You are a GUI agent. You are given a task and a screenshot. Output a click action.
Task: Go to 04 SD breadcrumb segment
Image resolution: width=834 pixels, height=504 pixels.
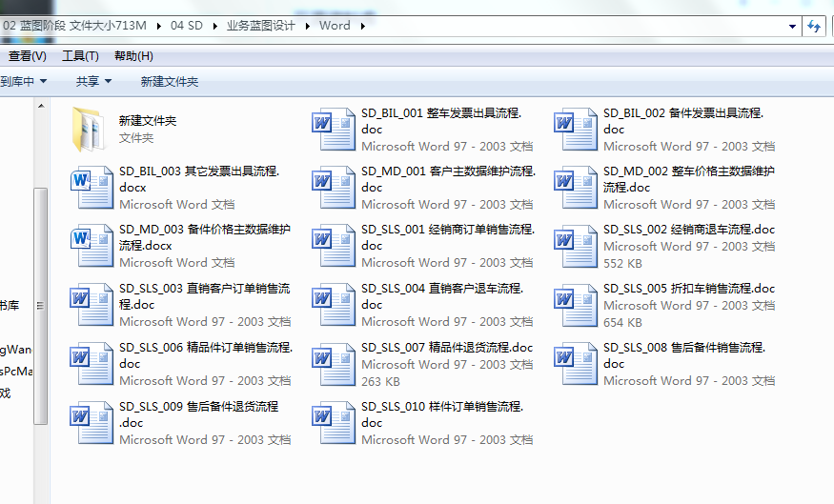click(187, 26)
